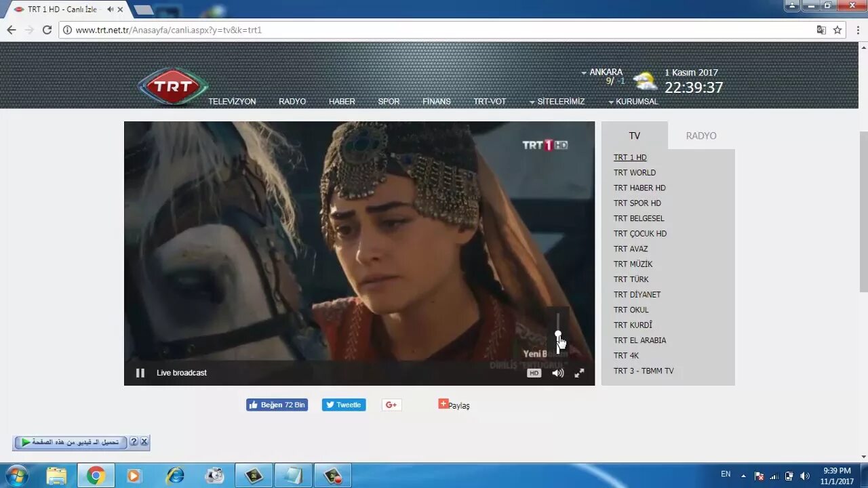Pause the live broadcast video

tap(140, 373)
